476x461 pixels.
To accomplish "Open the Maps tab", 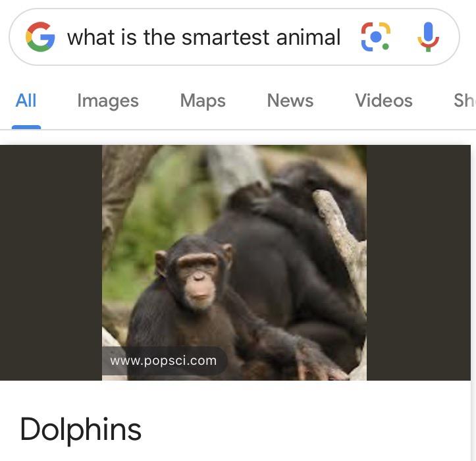I will point(203,101).
